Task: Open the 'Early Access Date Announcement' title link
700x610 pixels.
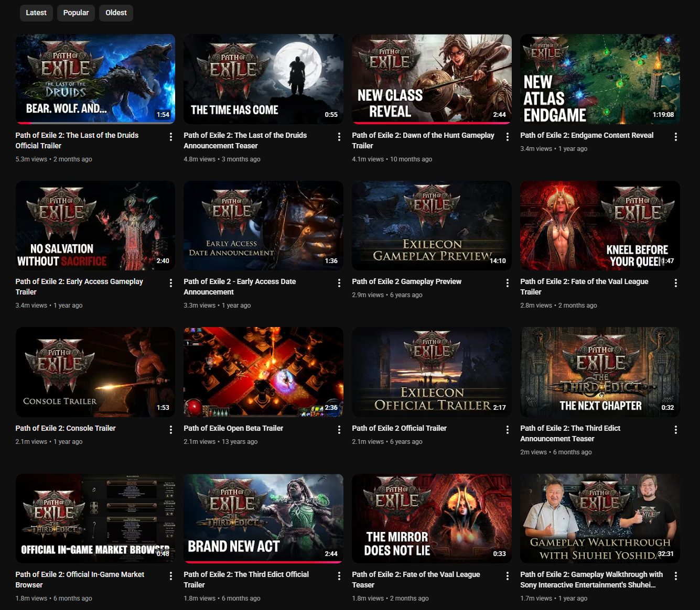Action: [x=240, y=287]
